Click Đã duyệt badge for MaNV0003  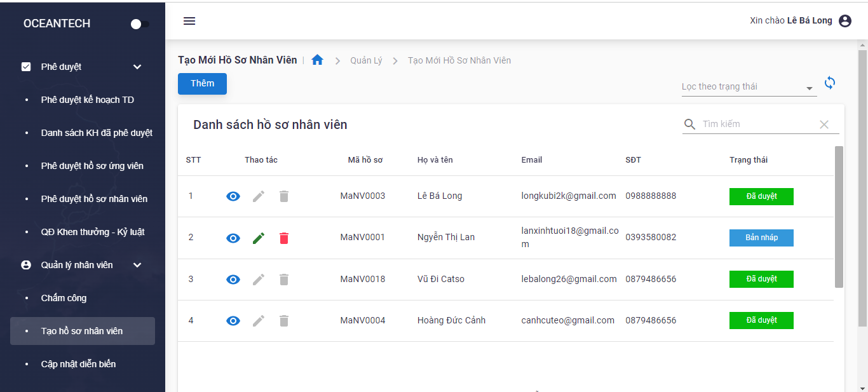coord(761,196)
